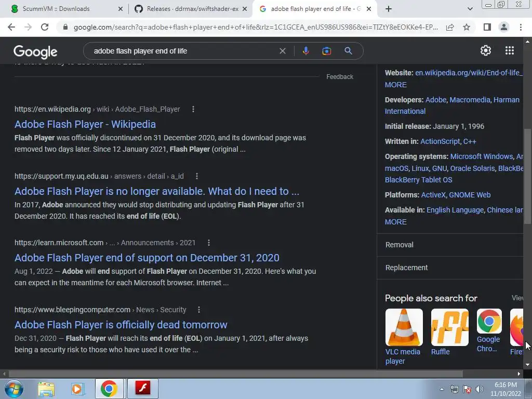Send Feedback on the results box
Viewport: 532px width, 399px height.
[340, 77]
